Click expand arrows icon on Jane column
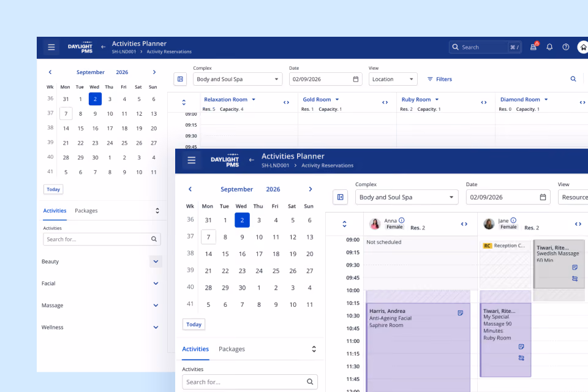This screenshot has height=392, width=588. pos(578,224)
